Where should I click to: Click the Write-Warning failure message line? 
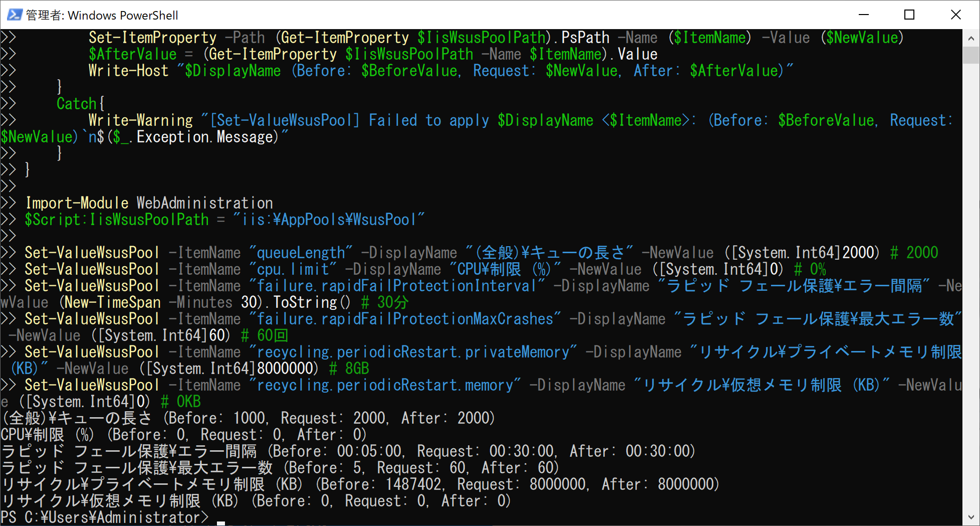pos(301,120)
